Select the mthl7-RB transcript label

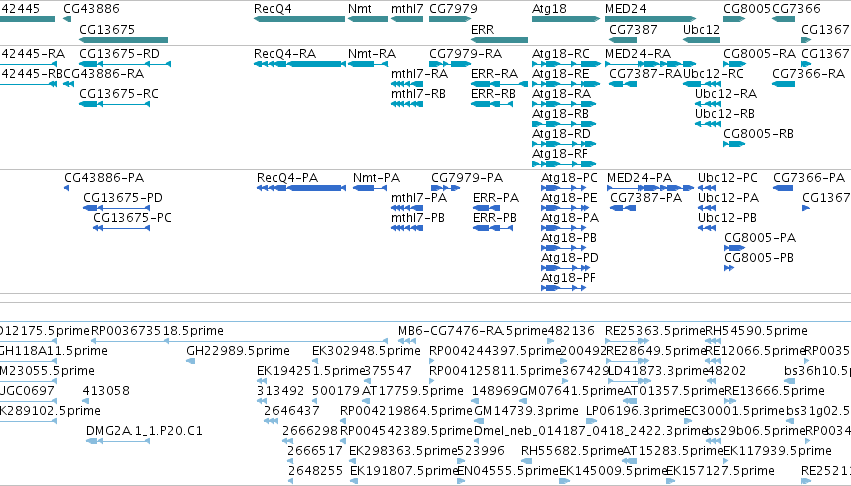pos(418,94)
